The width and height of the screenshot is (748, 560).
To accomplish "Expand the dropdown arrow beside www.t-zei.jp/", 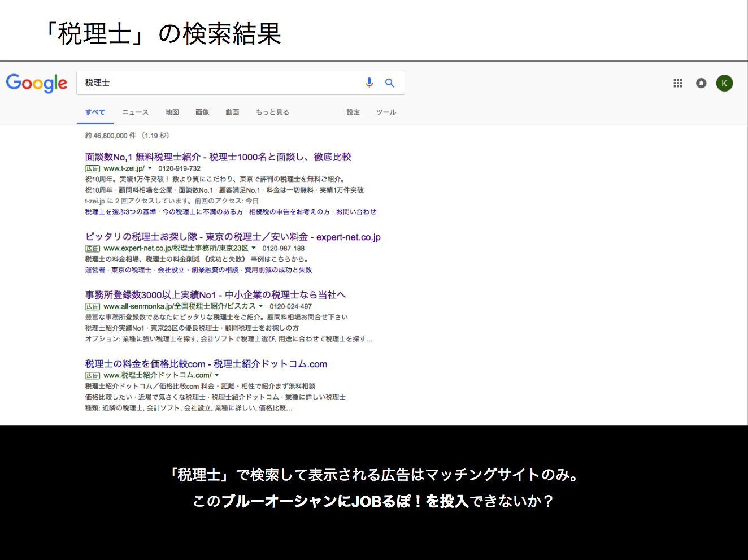I will [x=150, y=168].
